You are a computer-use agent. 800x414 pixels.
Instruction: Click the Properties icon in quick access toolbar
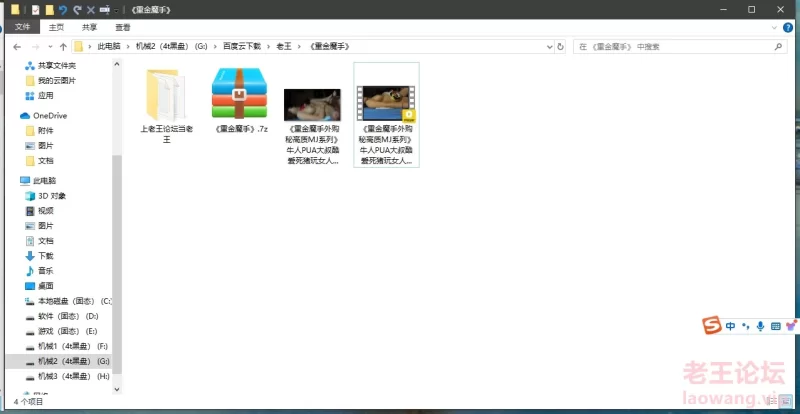[35, 10]
